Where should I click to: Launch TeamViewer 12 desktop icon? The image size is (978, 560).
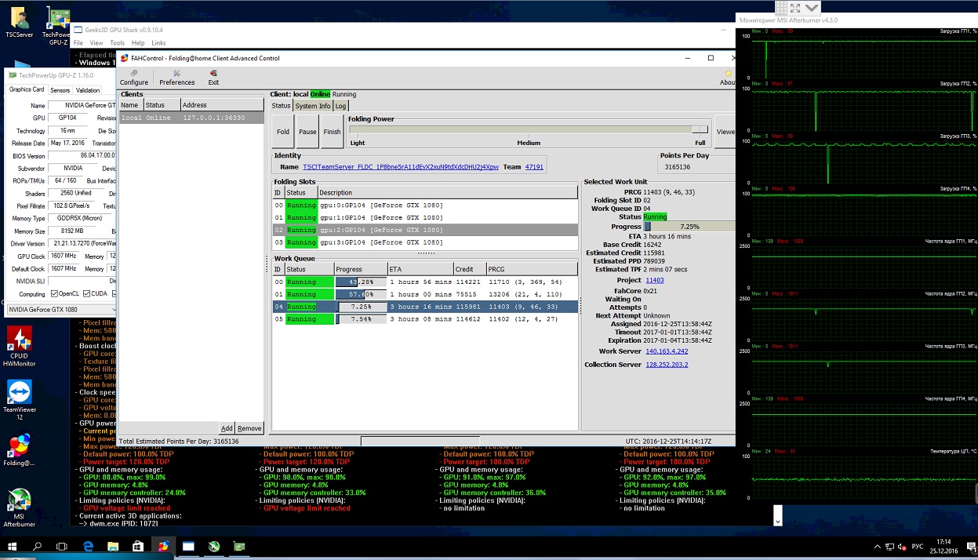click(x=19, y=400)
